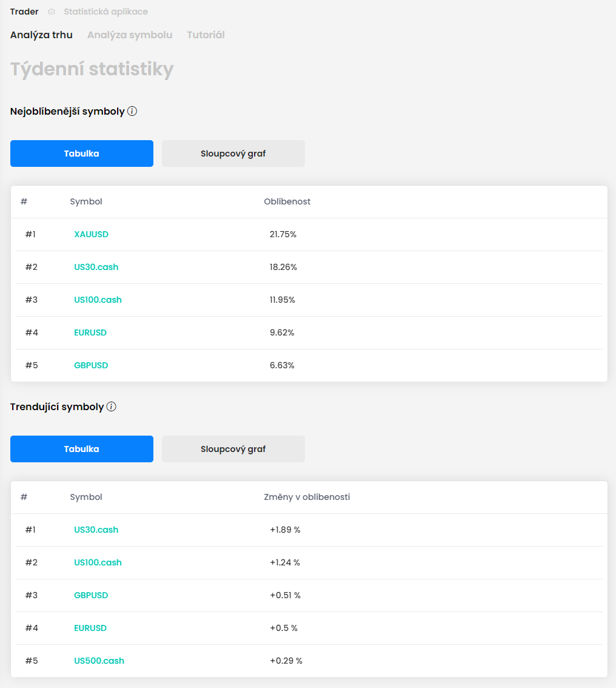Image resolution: width=616 pixels, height=688 pixels.
Task: Open EURUSD with 9.62% popularity
Action: click(x=90, y=332)
